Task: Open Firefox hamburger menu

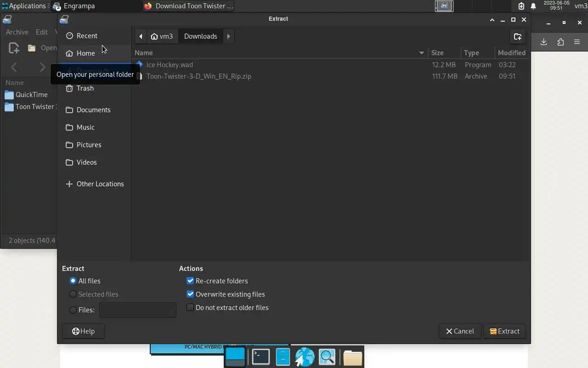Action: tap(577, 42)
